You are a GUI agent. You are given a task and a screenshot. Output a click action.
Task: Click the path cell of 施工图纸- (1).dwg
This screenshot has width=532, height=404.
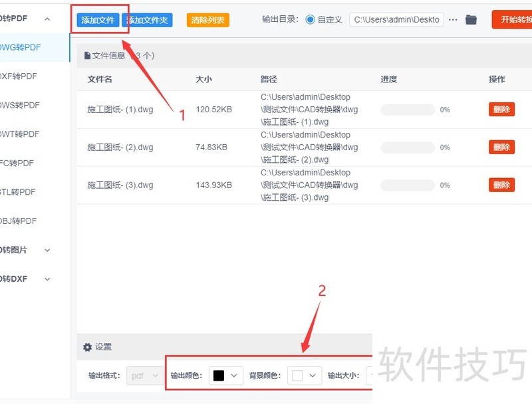pyautogui.click(x=309, y=110)
